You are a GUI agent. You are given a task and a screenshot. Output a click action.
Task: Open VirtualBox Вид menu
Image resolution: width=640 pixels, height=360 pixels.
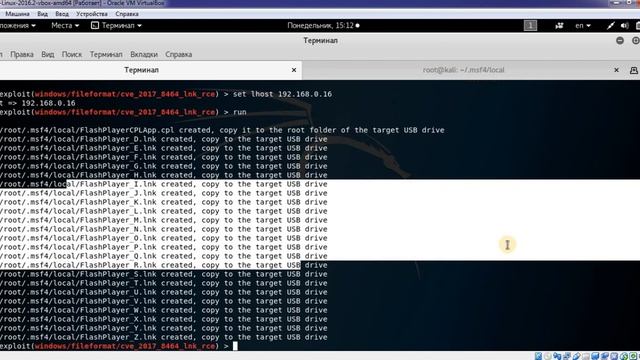coord(42,14)
